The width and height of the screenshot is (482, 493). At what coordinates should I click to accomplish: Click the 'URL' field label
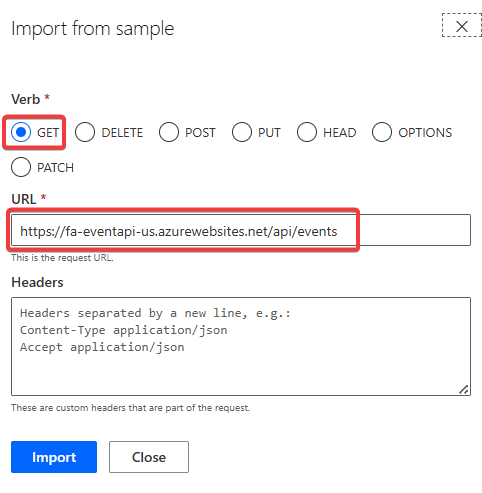[24, 199]
